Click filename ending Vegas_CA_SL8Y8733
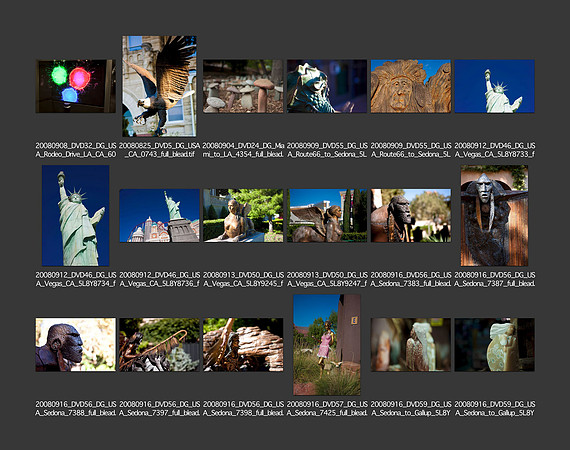 (494, 150)
